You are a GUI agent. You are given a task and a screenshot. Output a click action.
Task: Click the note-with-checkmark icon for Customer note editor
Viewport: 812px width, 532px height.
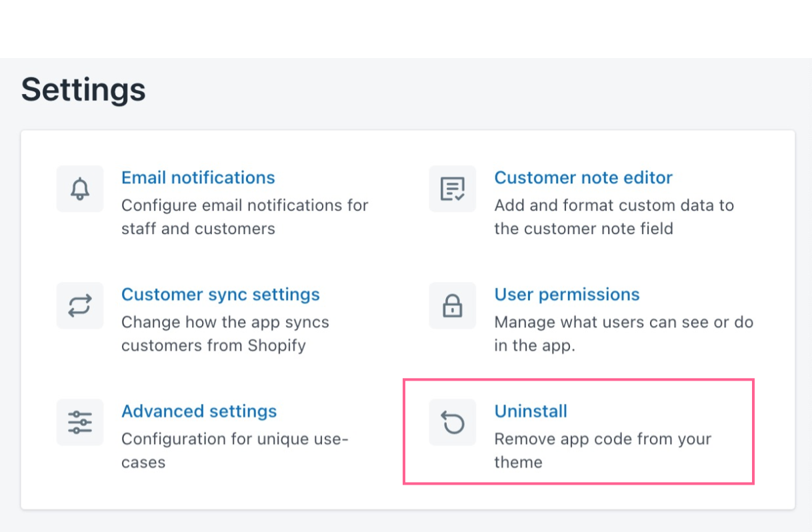click(453, 189)
